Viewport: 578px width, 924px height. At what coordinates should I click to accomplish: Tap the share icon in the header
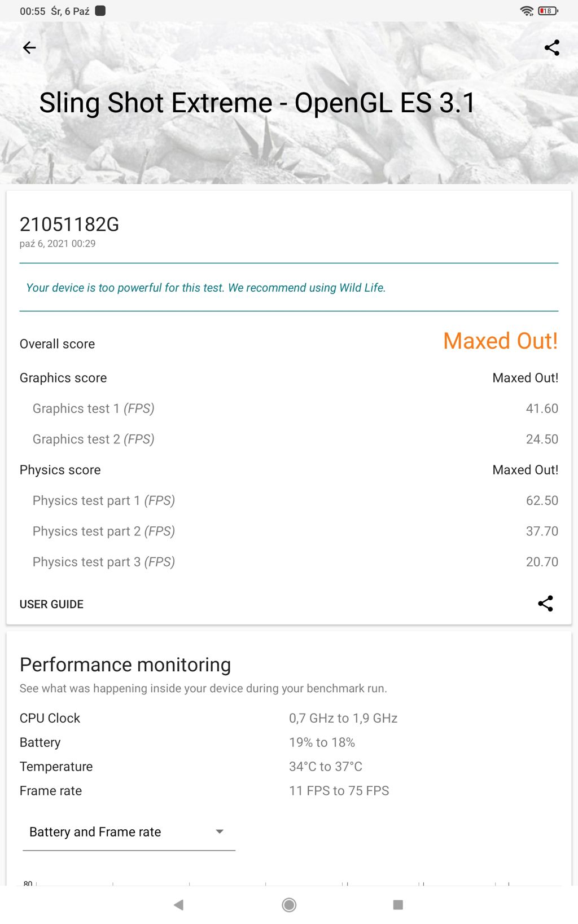pos(551,48)
